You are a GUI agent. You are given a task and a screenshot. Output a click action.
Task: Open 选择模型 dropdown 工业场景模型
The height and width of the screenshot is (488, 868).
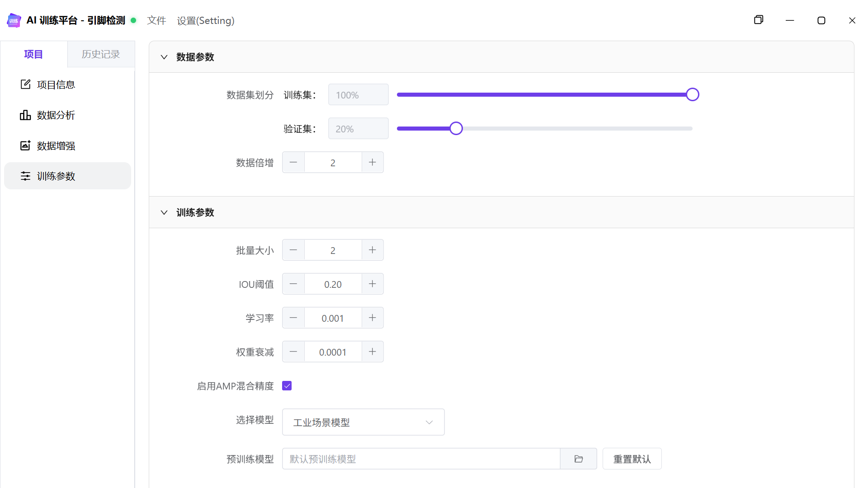(x=363, y=422)
